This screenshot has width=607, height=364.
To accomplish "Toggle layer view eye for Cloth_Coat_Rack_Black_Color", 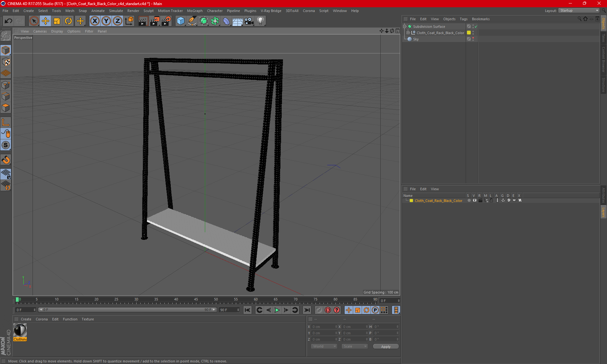I will [475, 200].
